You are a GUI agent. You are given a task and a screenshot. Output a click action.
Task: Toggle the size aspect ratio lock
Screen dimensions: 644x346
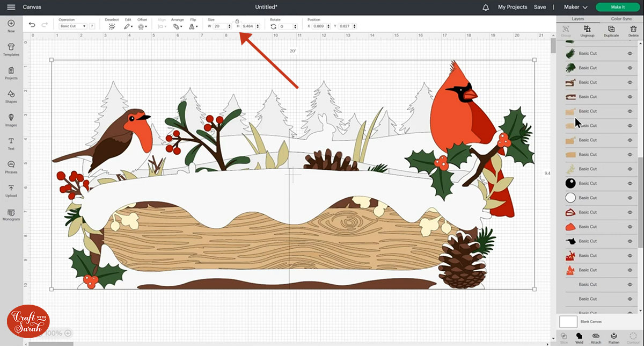coord(237,21)
